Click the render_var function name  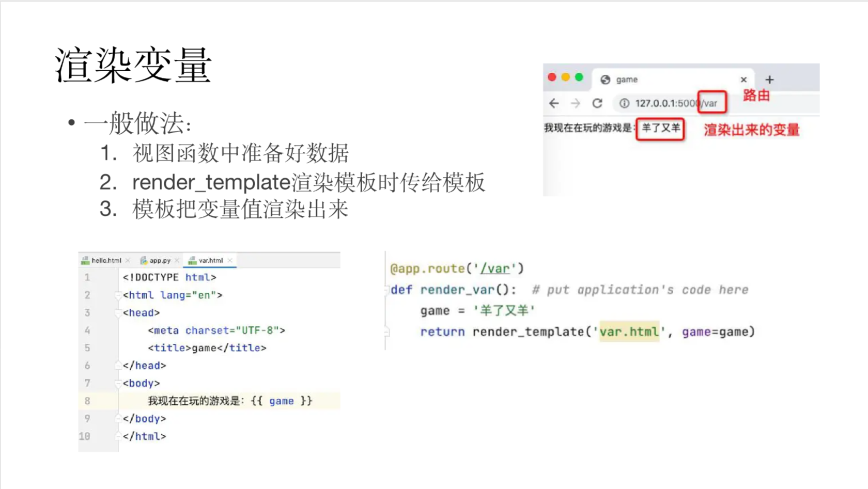click(457, 290)
